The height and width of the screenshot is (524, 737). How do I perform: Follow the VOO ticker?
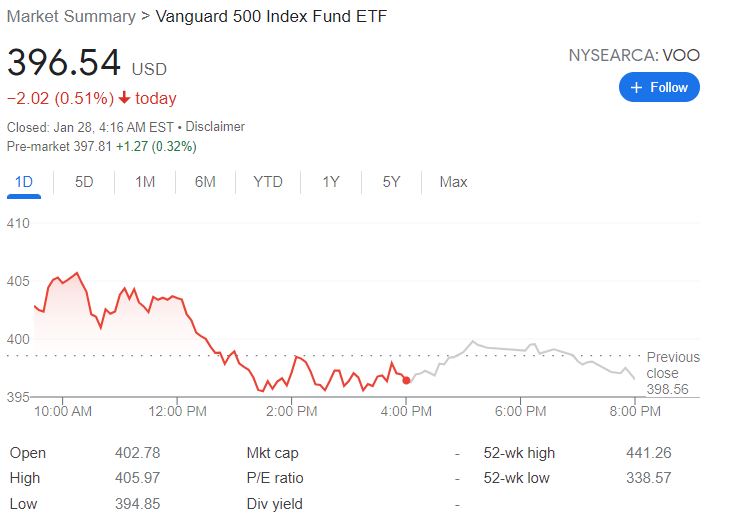[x=659, y=87]
